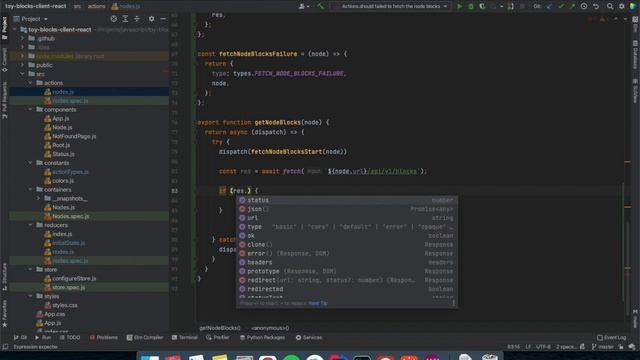
Task: Open the run configuration dropdown
Action: pyautogui.click(x=391, y=6)
